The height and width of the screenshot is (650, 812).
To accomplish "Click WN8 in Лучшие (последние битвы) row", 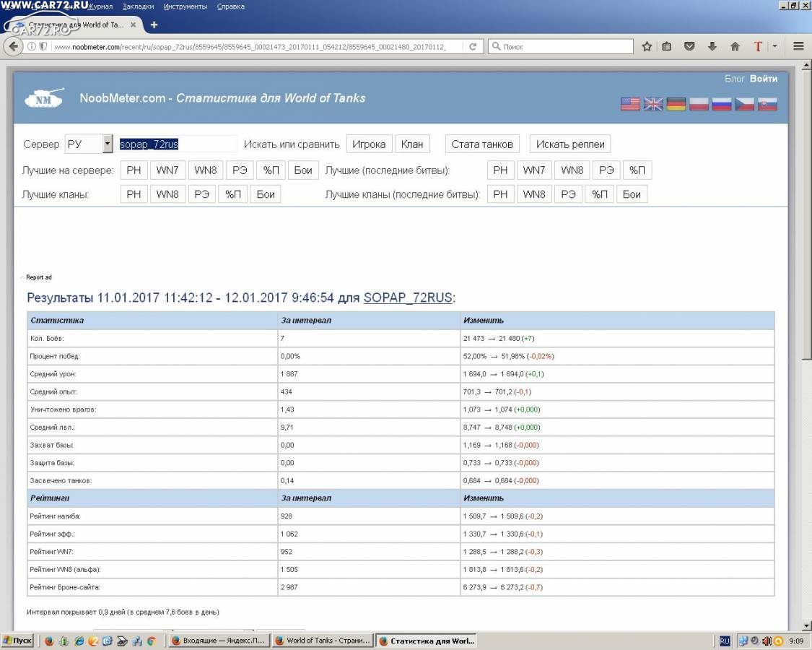I will point(572,170).
